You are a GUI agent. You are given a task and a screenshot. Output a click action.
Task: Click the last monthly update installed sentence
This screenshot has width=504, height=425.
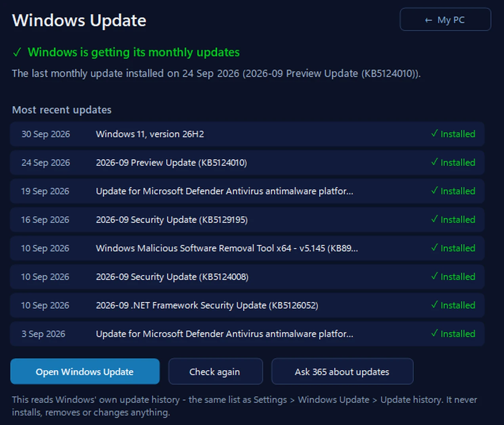tap(216, 74)
